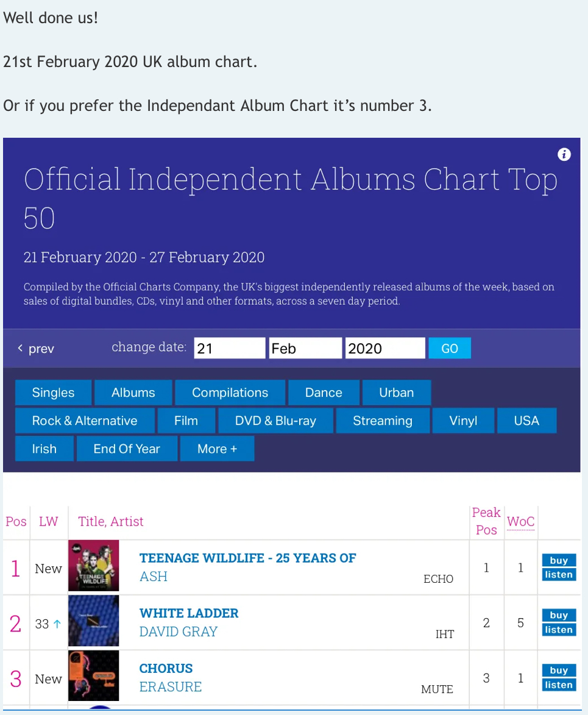Open the month dropdown showing Feb
This screenshot has width=588, height=715.
(305, 349)
